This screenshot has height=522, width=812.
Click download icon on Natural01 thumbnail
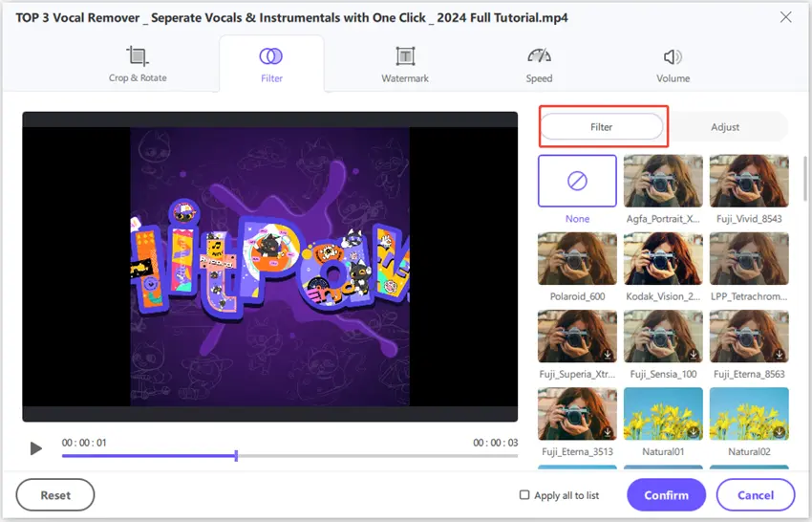click(694, 432)
